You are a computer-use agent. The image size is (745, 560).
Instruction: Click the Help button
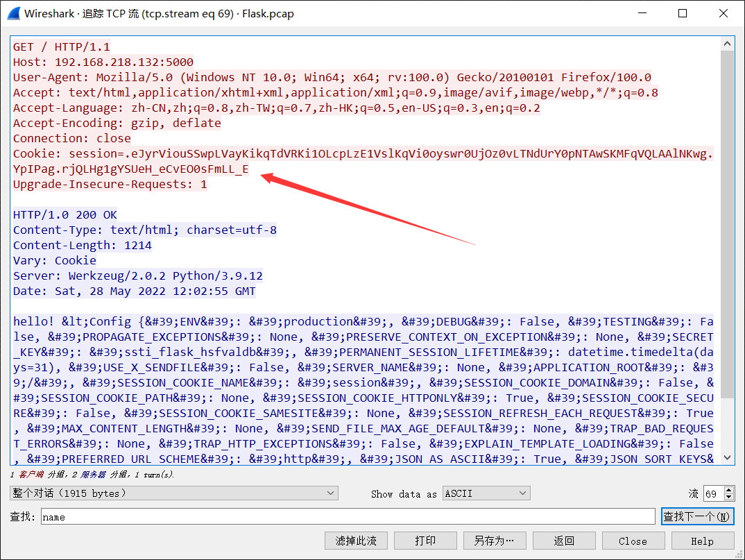pos(703,541)
